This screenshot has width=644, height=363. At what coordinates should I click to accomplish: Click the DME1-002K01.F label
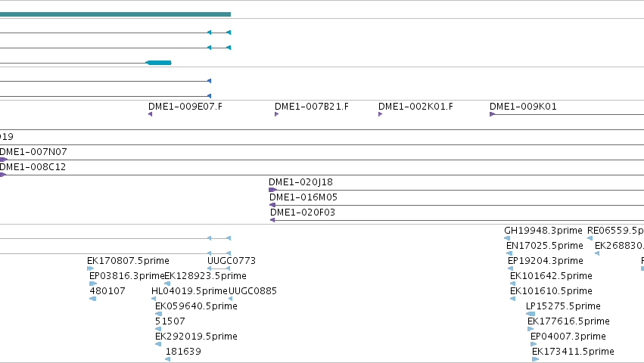[x=415, y=107]
